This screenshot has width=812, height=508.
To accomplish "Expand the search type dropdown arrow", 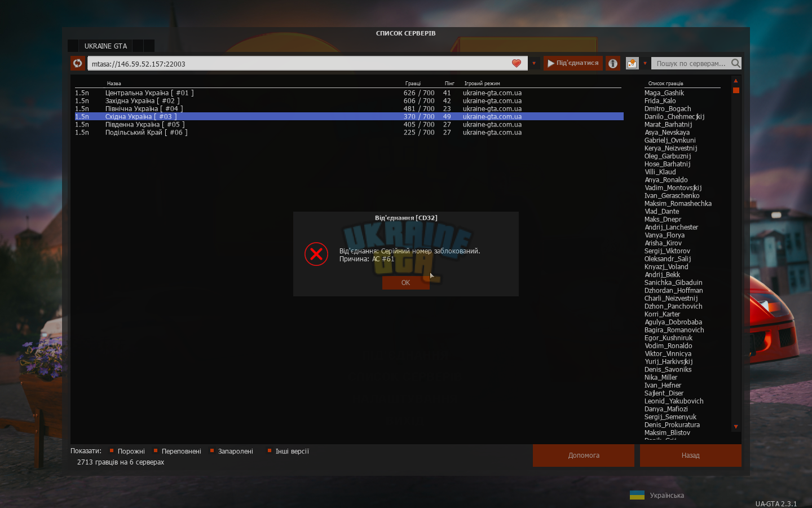I will point(645,63).
